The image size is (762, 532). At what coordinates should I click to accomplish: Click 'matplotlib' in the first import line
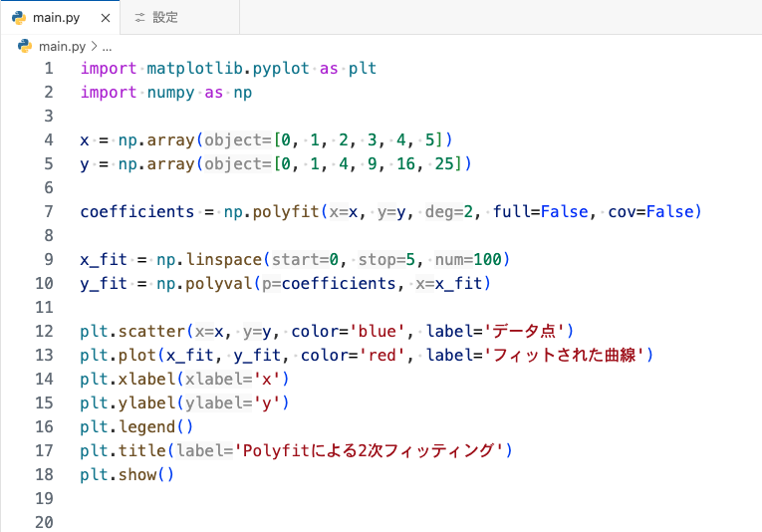click(194, 69)
